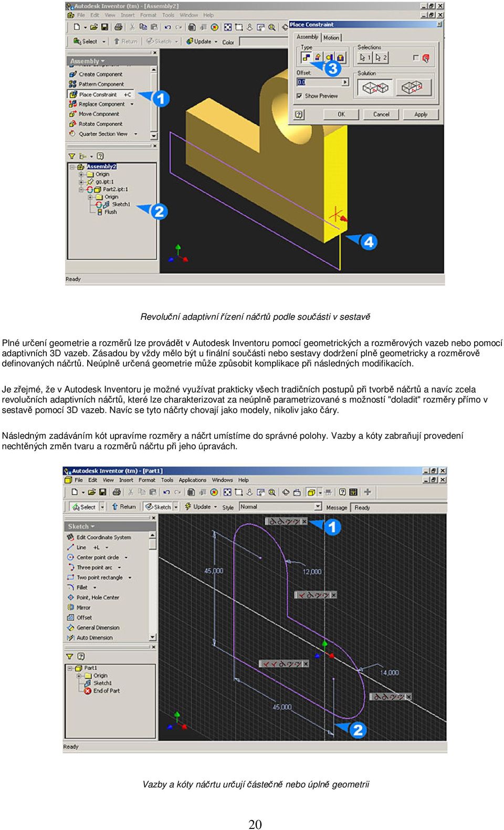Click Sketch panel scrollbar up arrow

153,535
